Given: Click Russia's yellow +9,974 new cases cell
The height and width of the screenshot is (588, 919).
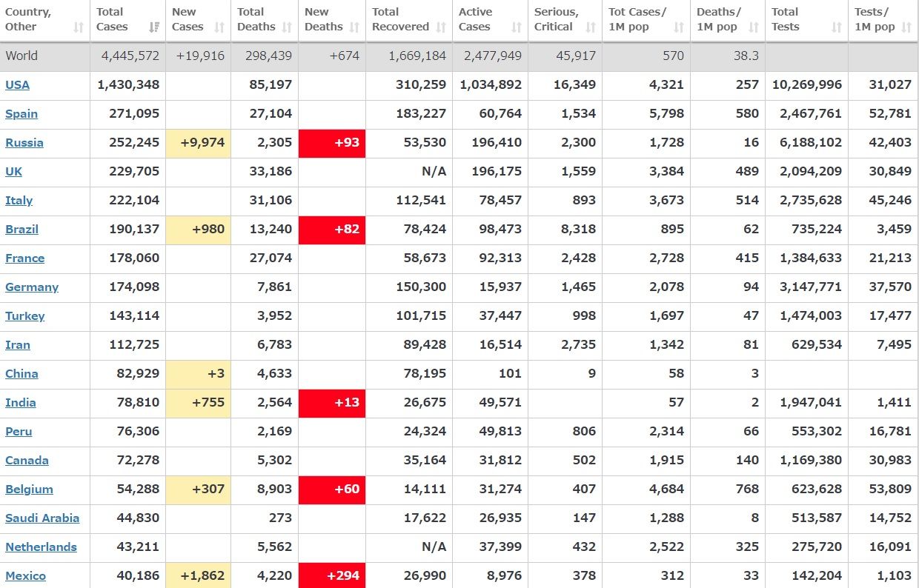Looking at the screenshot, I should (198, 143).
